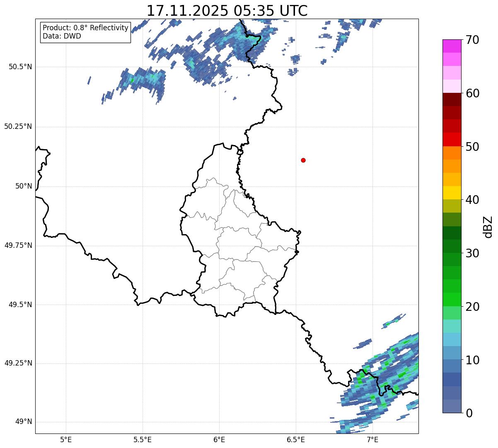Click the 49.5°N latitude label
Screen dimensions: 498x448
[x=20, y=305]
